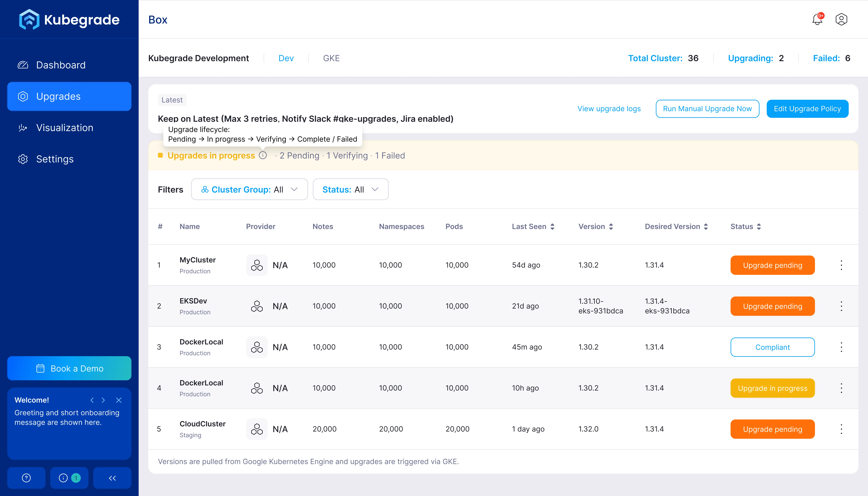Click the Book a Demo button
This screenshot has height=496, width=868.
[x=69, y=368]
